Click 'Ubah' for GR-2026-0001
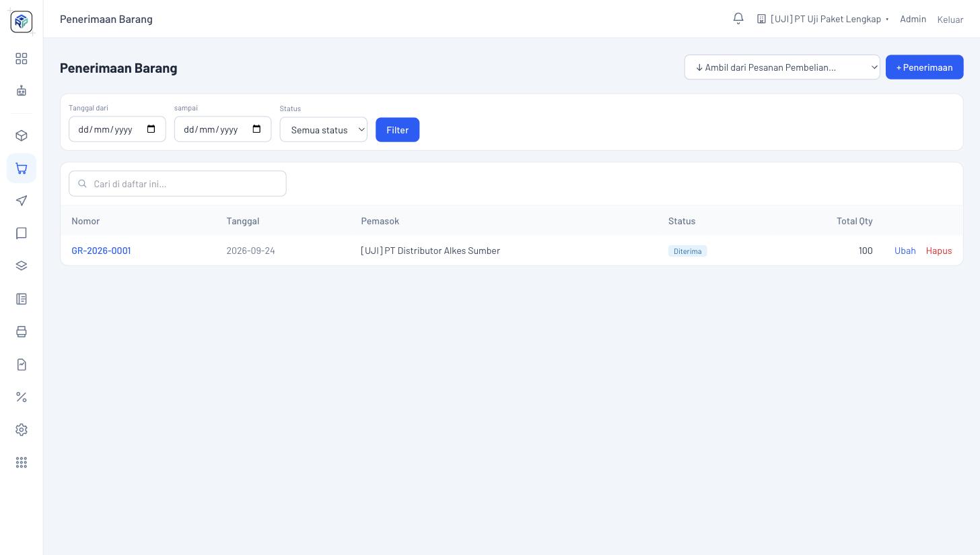The height and width of the screenshot is (555, 980). 905,251
